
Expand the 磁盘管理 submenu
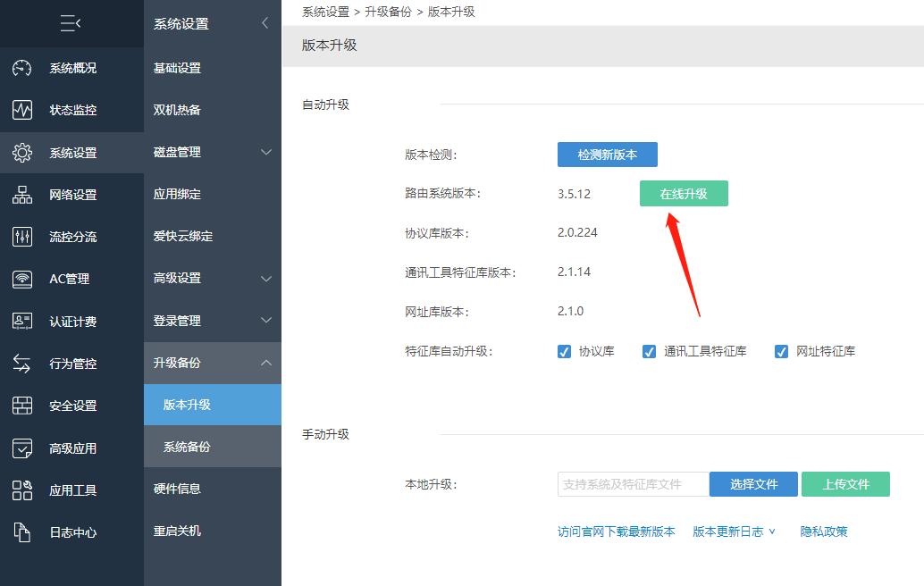click(212, 152)
